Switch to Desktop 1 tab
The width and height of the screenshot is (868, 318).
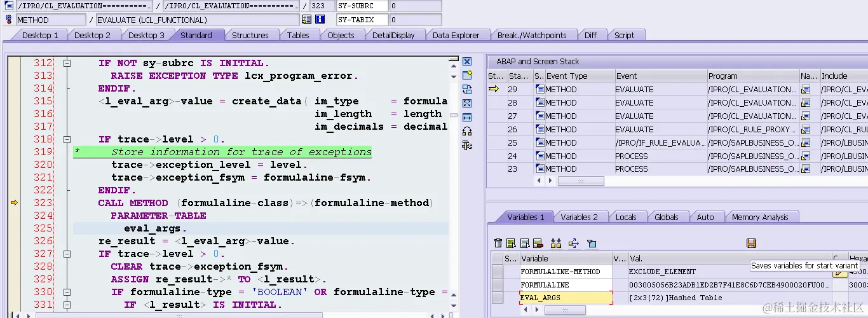[x=40, y=35]
